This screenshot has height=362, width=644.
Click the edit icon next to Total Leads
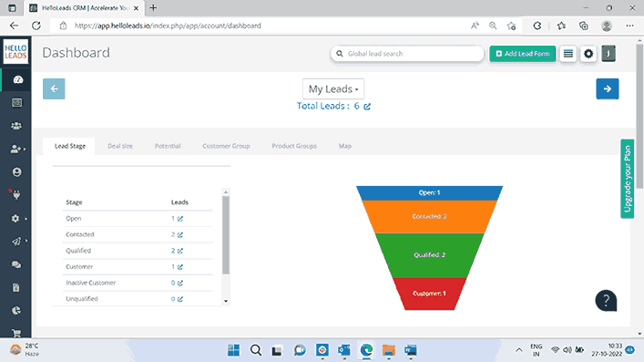pyautogui.click(x=367, y=107)
